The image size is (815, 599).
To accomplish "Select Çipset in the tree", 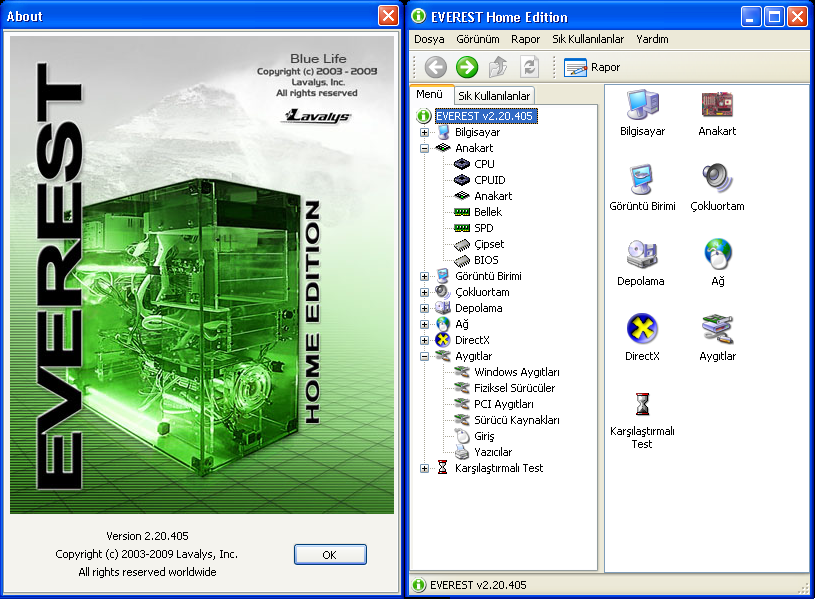I will (489, 244).
